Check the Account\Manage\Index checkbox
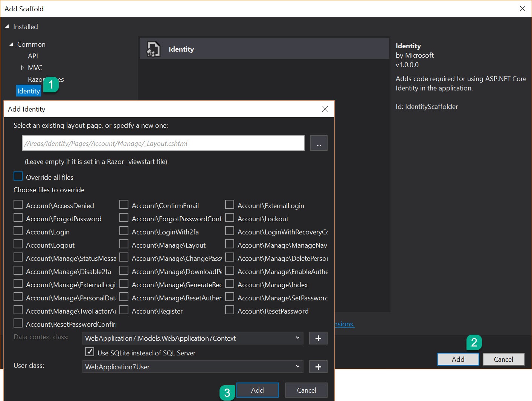Screen dimensions: 532x401 (230, 284)
